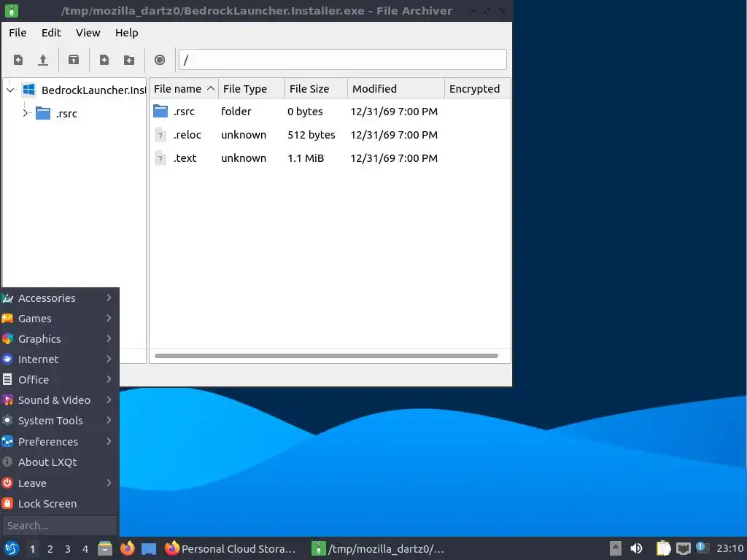Click the archive path input field
Screen dimensions: 747x560
click(x=343, y=60)
